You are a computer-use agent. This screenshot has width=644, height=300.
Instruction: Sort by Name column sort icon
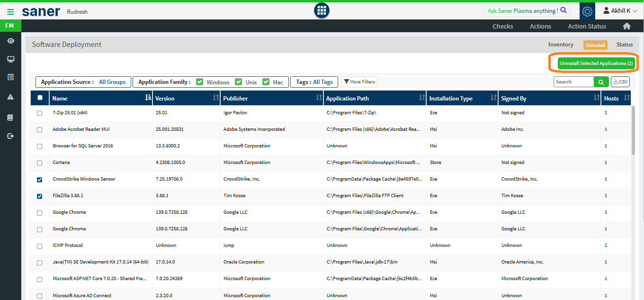[148, 97]
